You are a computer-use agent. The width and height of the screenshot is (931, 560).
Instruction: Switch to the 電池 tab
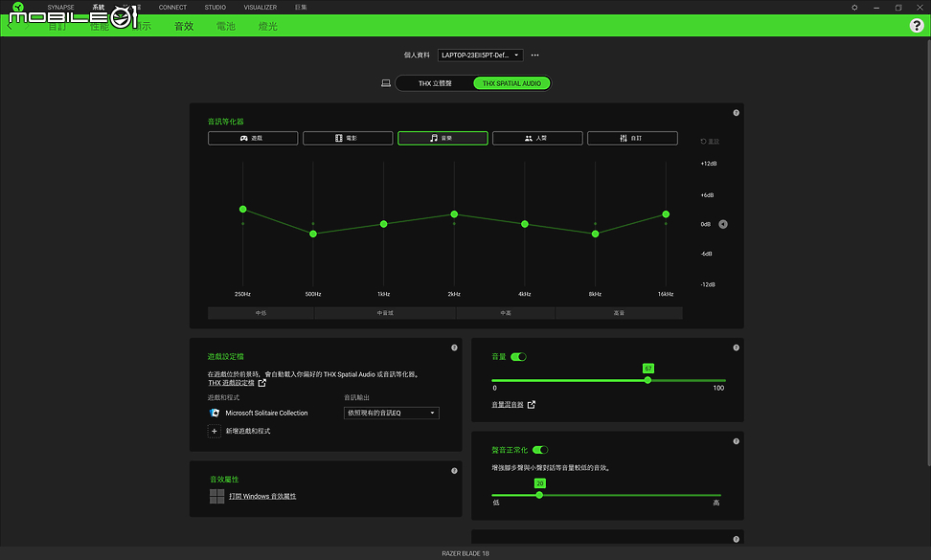point(226,26)
